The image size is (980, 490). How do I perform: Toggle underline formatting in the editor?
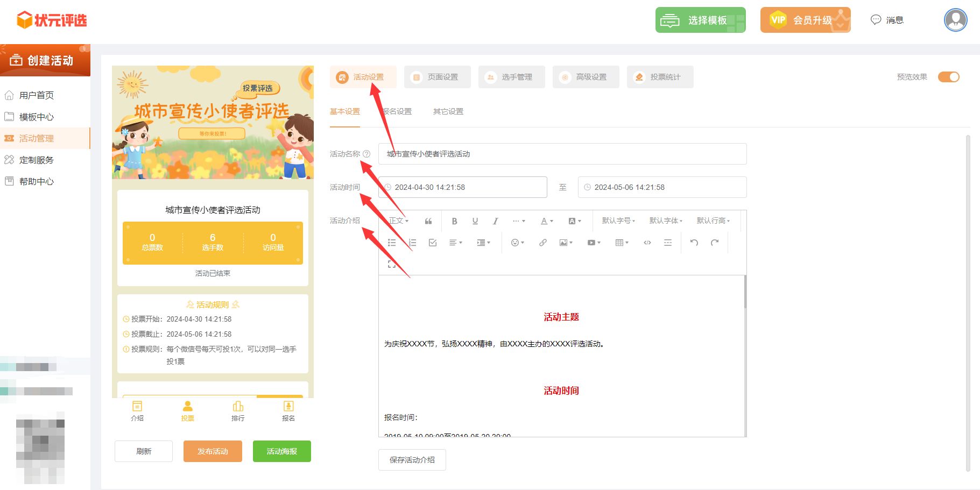click(475, 221)
